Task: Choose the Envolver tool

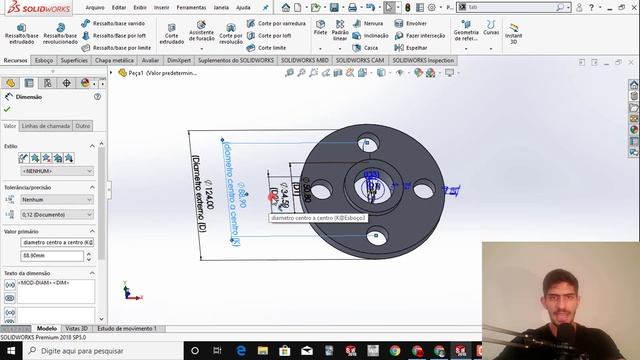Action: pos(411,24)
